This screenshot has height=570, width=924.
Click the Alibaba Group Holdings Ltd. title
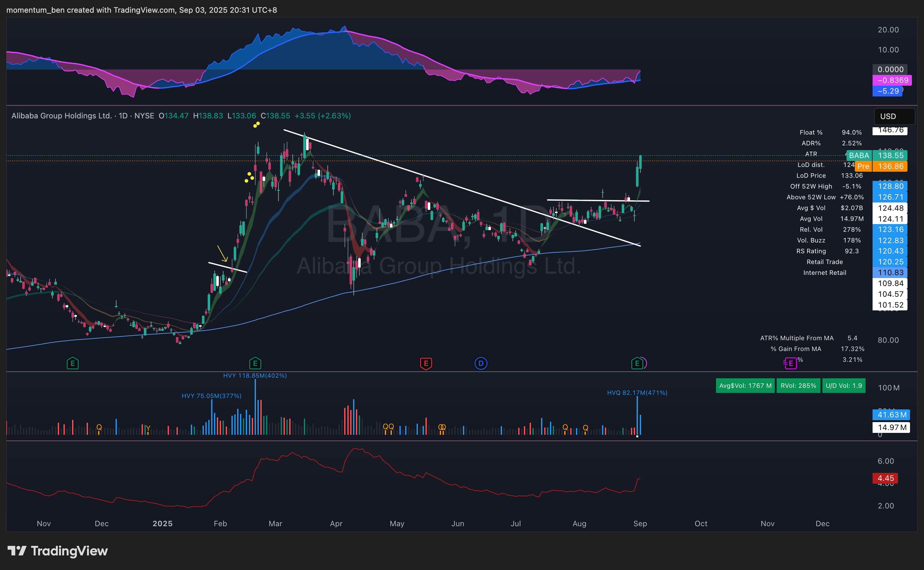pos(62,116)
